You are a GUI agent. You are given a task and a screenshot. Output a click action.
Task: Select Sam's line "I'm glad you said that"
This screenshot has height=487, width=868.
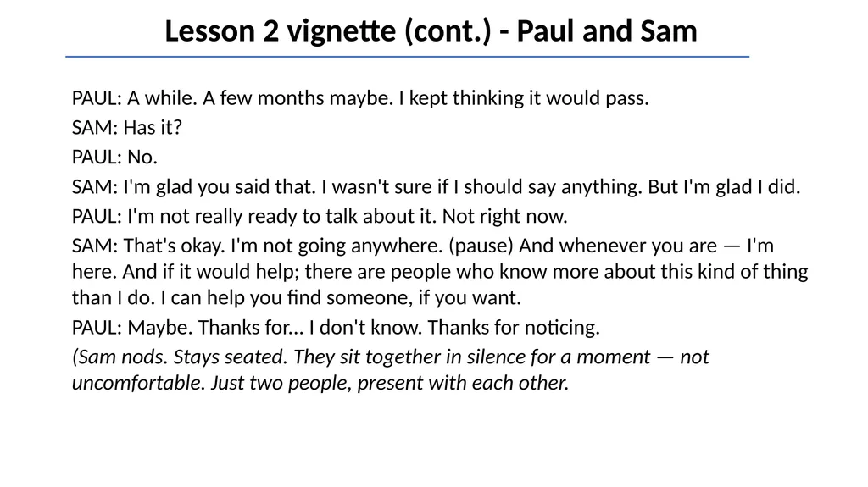tap(219, 186)
